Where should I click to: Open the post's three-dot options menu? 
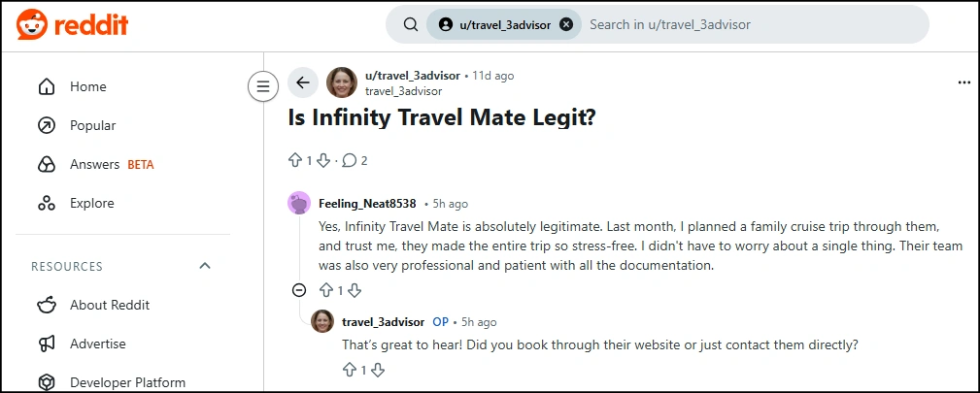963,83
